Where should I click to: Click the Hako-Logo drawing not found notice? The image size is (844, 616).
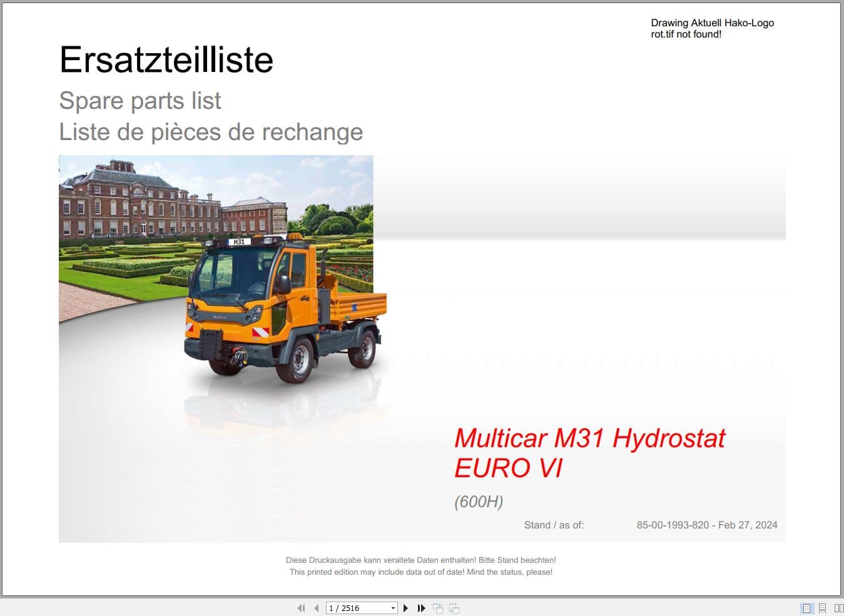coord(712,28)
